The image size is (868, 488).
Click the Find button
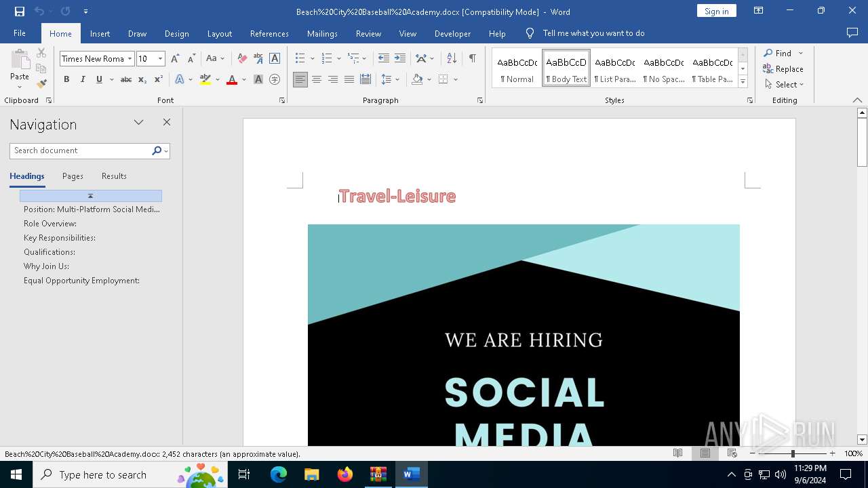click(x=777, y=53)
